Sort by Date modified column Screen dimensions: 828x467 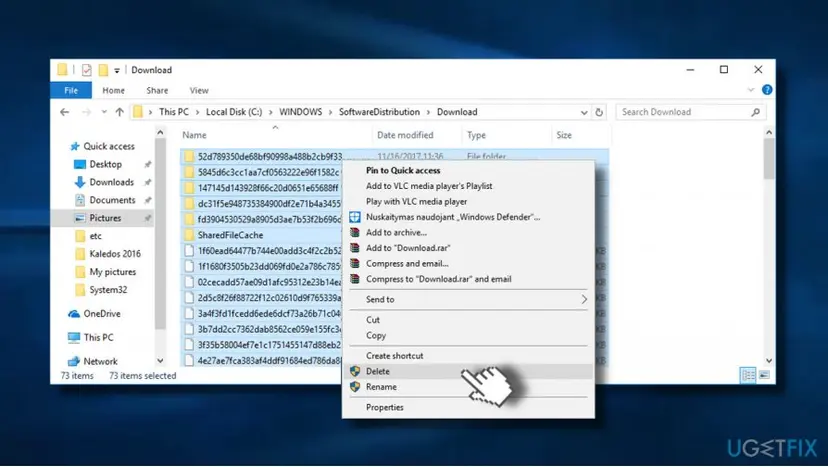coord(405,135)
